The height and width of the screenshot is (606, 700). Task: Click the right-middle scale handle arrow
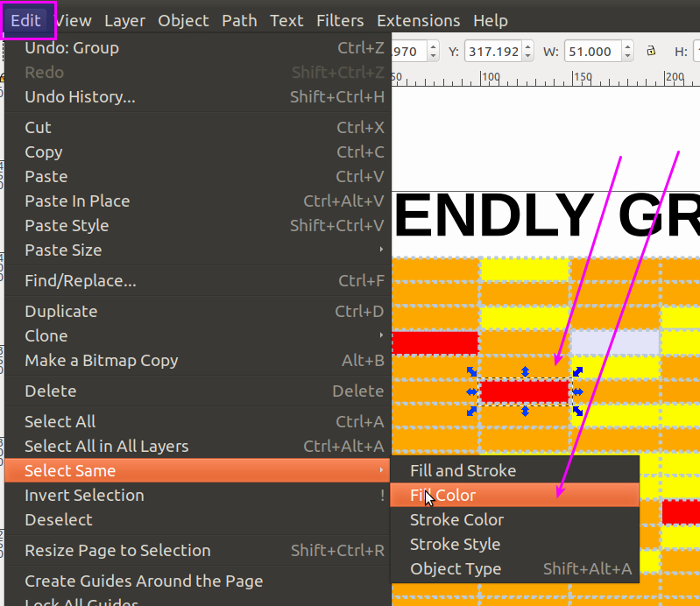click(577, 391)
